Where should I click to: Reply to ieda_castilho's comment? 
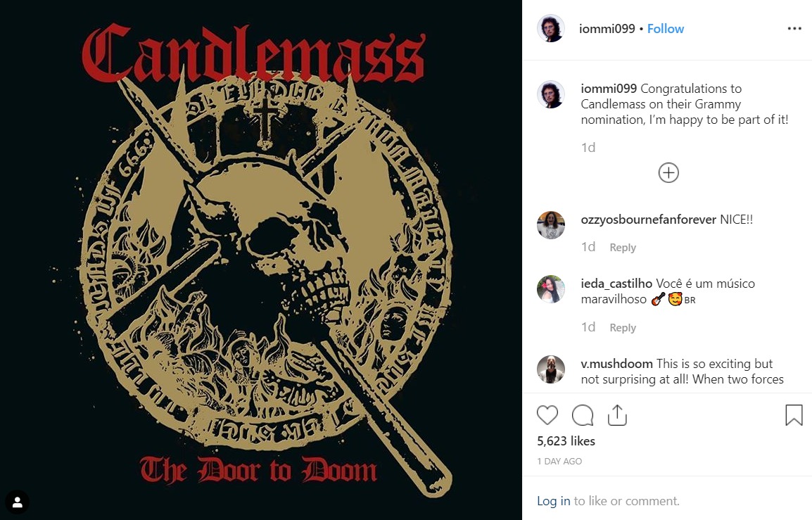click(x=623, y=328)
